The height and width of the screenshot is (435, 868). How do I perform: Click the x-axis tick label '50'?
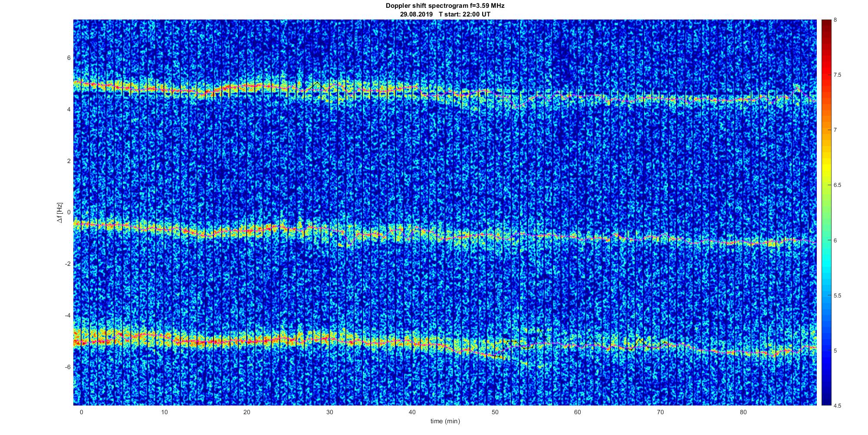[495, 412]
